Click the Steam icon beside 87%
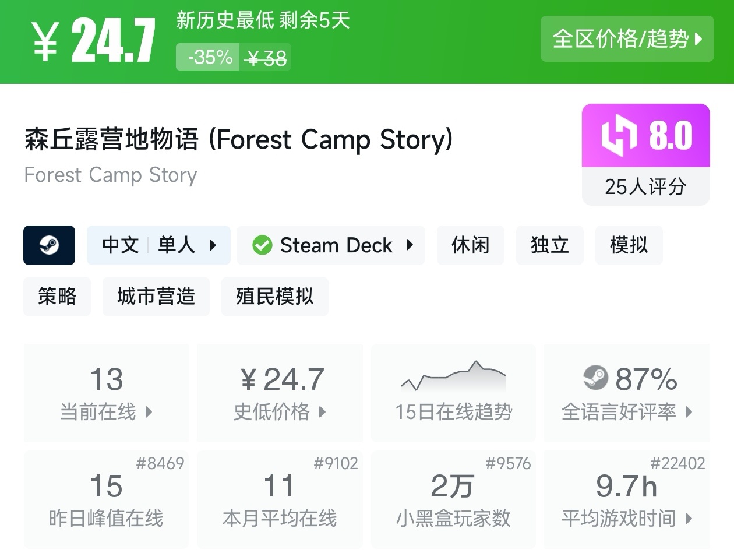This screenshot has height=560, width=734. pos(595,378)
